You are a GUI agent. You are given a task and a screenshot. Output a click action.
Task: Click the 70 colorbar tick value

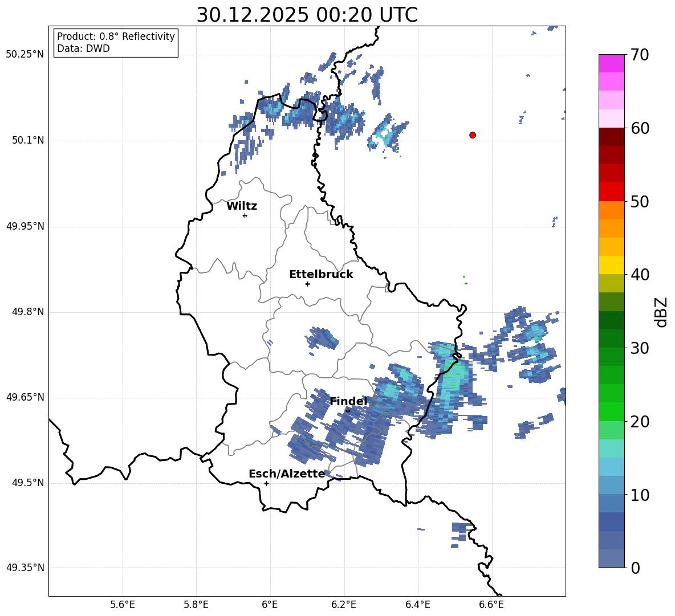click(640, 55)
